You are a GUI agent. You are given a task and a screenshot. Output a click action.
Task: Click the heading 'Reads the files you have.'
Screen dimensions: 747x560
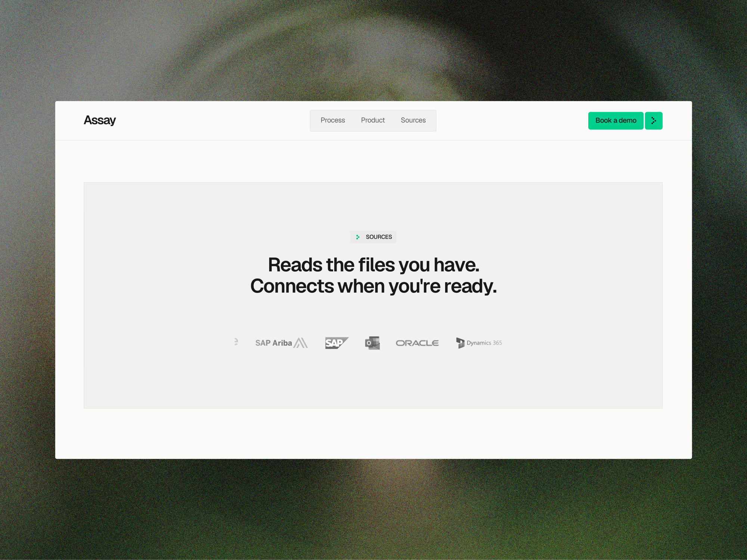point(373,265)
